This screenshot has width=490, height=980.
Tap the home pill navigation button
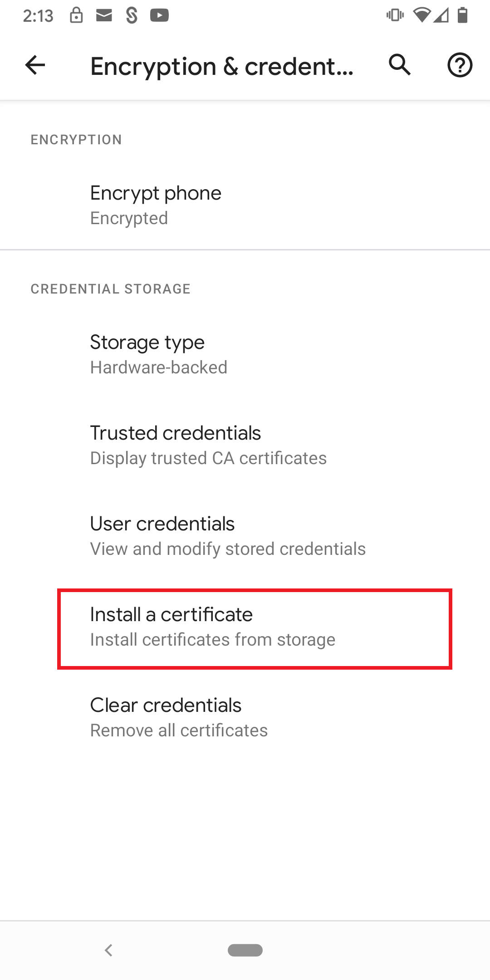point(245,950)
